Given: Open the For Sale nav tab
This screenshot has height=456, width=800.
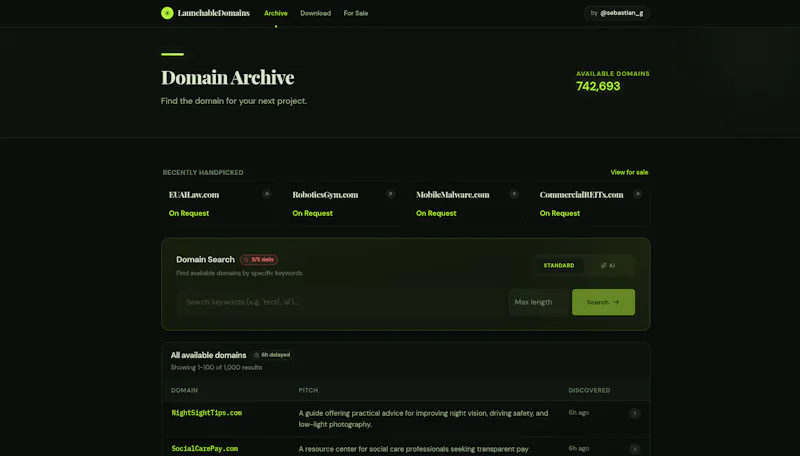Looking at the screenshot, I should tap(356, 13).
